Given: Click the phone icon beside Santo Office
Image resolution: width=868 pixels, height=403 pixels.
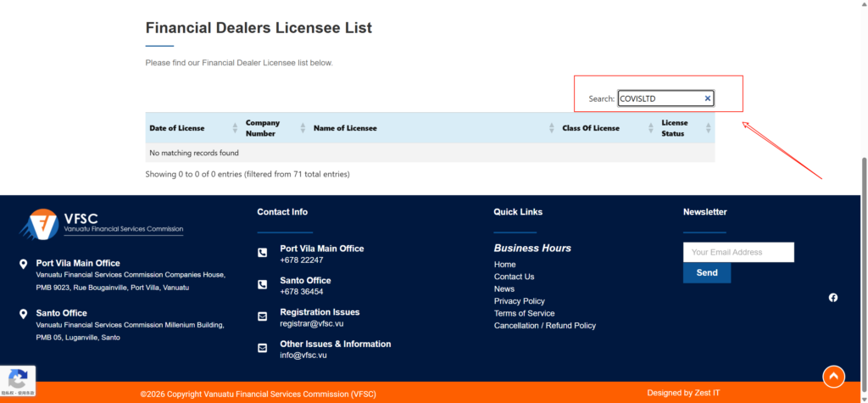Looking at the screenshot, I should (263, 284).
